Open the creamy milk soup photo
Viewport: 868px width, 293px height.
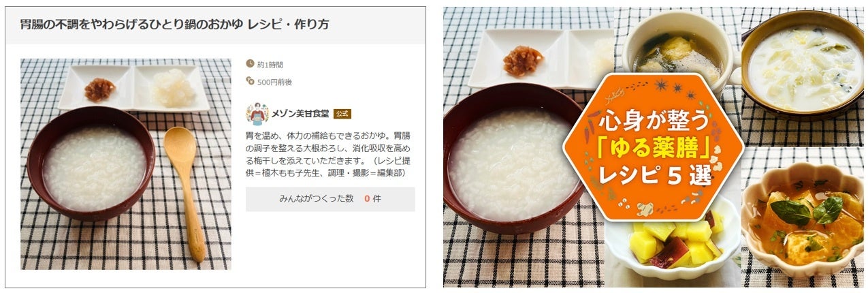point(803,65)
